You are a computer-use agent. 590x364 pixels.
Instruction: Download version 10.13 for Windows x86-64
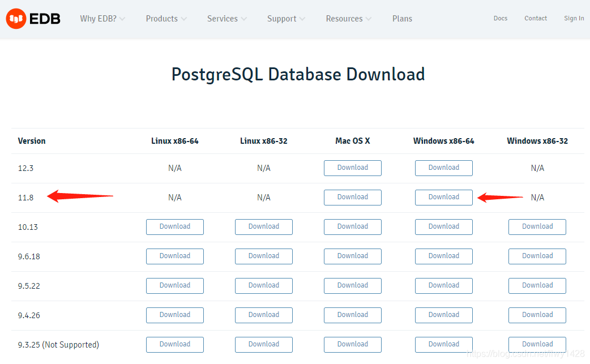pos(443,227)
